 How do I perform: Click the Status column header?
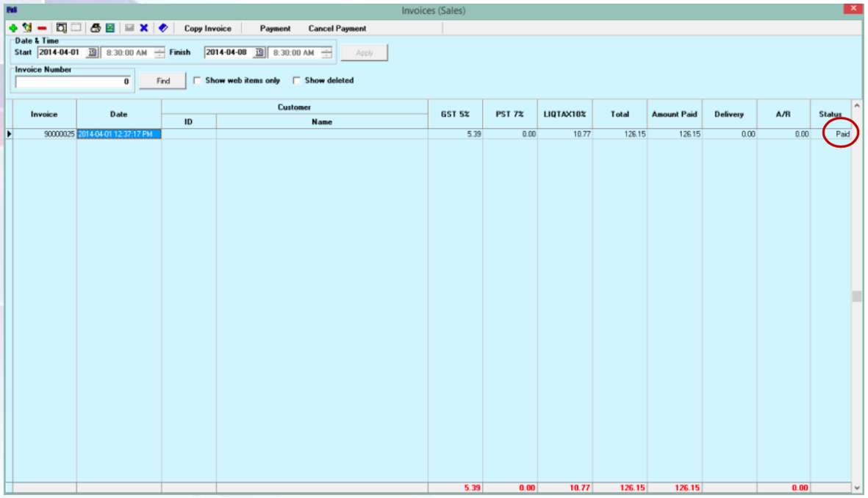coord(831,114)
